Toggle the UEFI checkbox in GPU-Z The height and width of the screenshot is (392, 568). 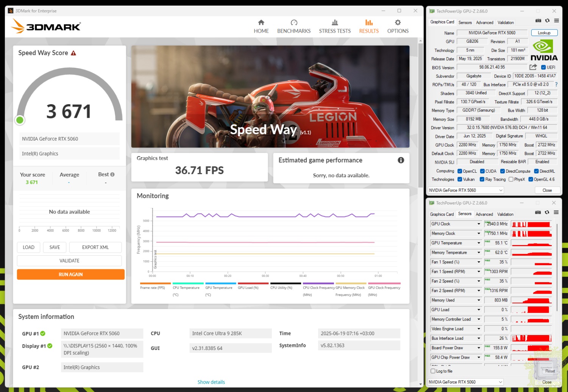[x=543, y=67]
